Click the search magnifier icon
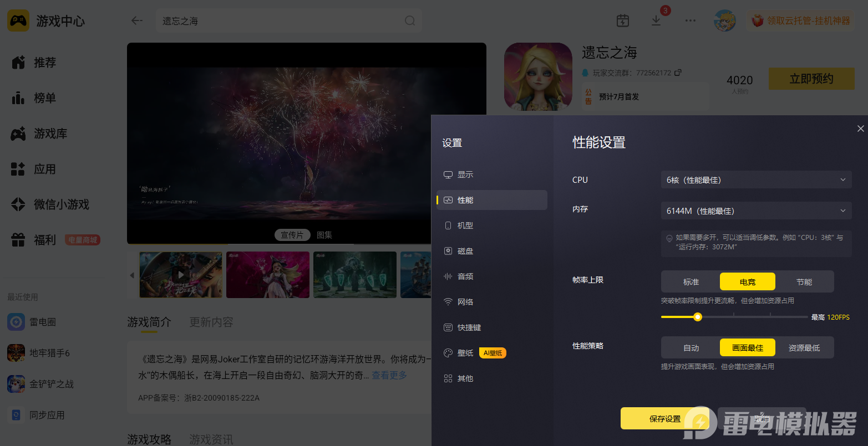 [x=410, y=20]
